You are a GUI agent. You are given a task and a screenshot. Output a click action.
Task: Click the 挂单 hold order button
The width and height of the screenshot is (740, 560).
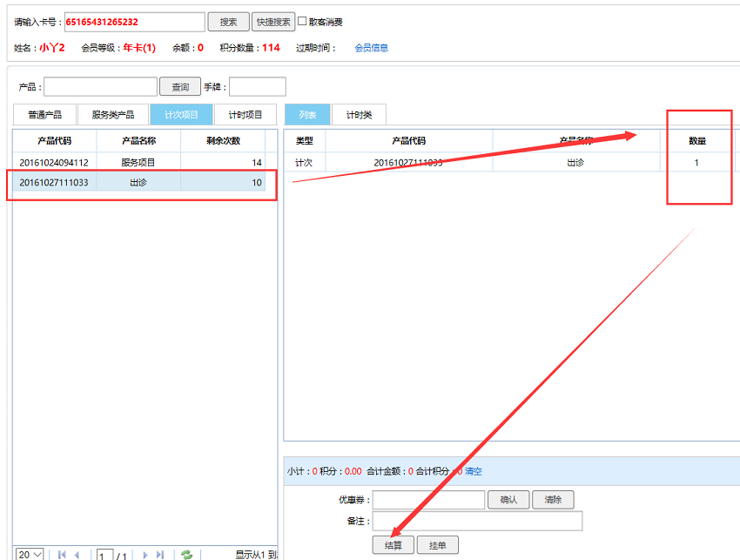tap(437, 545)
